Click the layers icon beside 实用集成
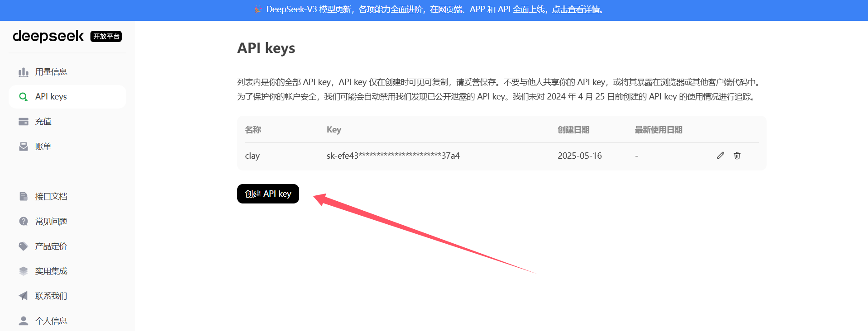Screen dimensions: 868x331 tap(24, 271)
